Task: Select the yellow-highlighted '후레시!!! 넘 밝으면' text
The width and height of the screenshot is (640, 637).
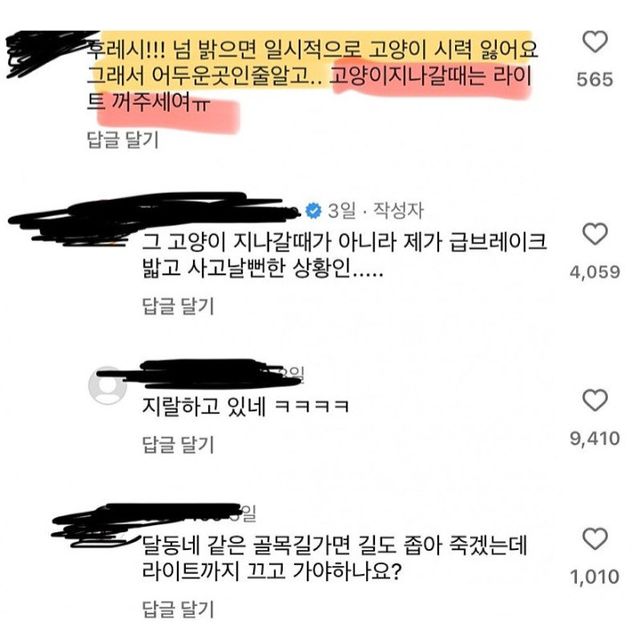Action: click(x=172, y=49)
